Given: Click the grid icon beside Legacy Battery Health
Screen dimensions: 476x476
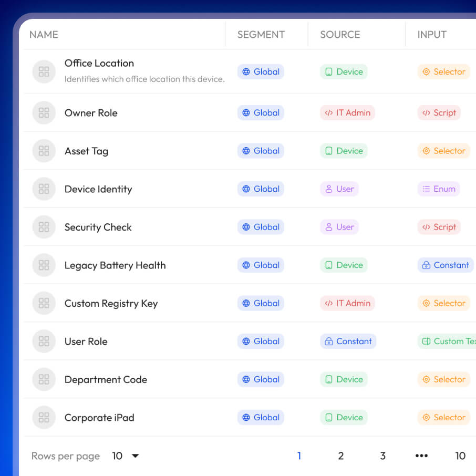Looking at the screenshot, I should click(x=44, y=265).
